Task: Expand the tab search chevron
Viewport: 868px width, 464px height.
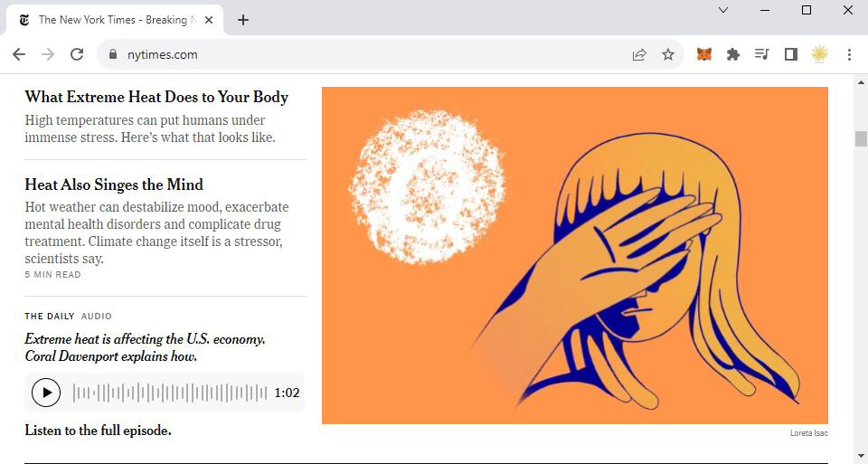Action: click(723, 10)
